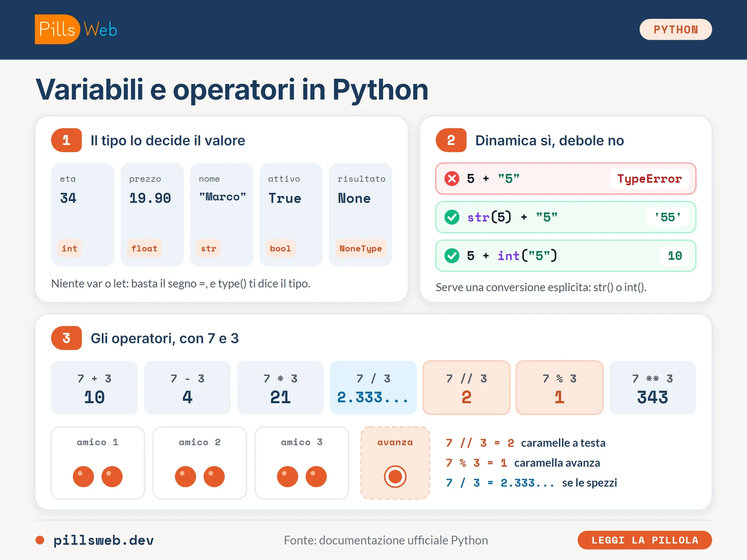
Task: Click the 'Niente var o let' caption
Action: click(181, 284)
